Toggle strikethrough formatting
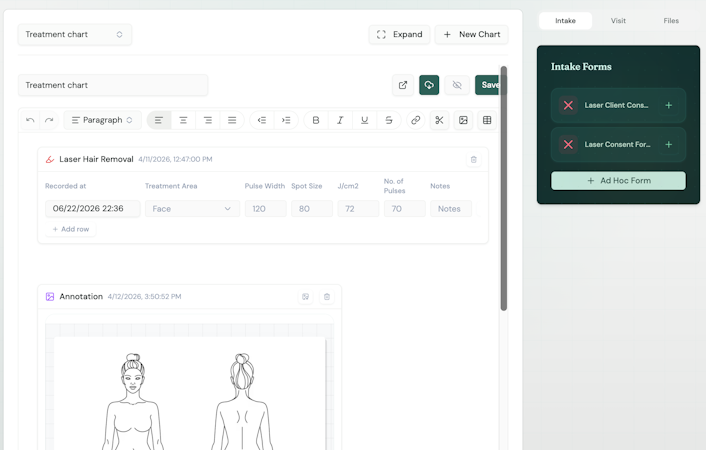Screen dimensions: 706x450 389,120
